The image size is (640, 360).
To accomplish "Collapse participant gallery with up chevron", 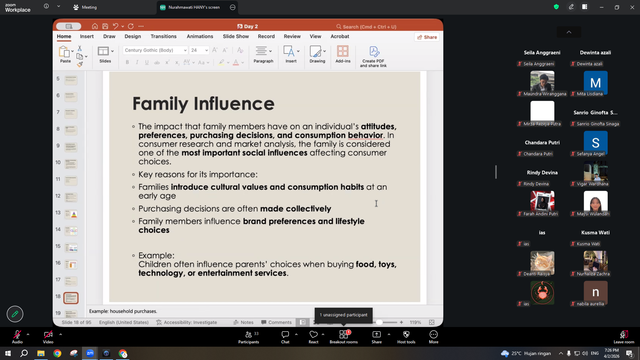I will point(569,32).
